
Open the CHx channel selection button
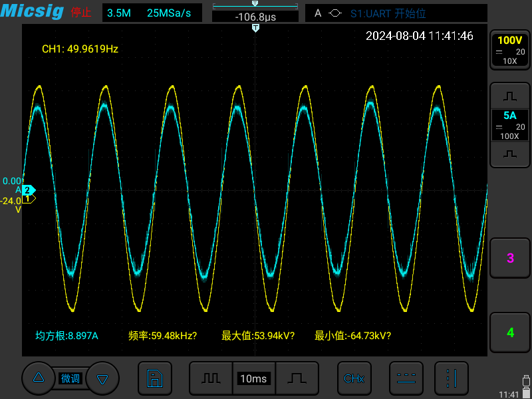pyautogui.click(x=354, y=378)
